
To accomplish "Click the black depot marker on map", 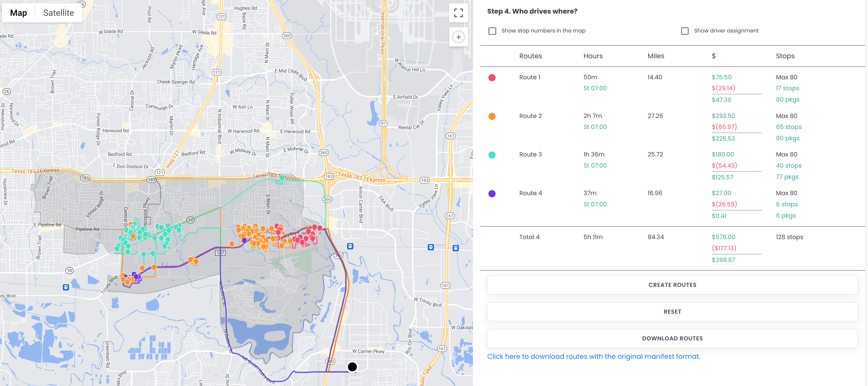I will 352,366.
